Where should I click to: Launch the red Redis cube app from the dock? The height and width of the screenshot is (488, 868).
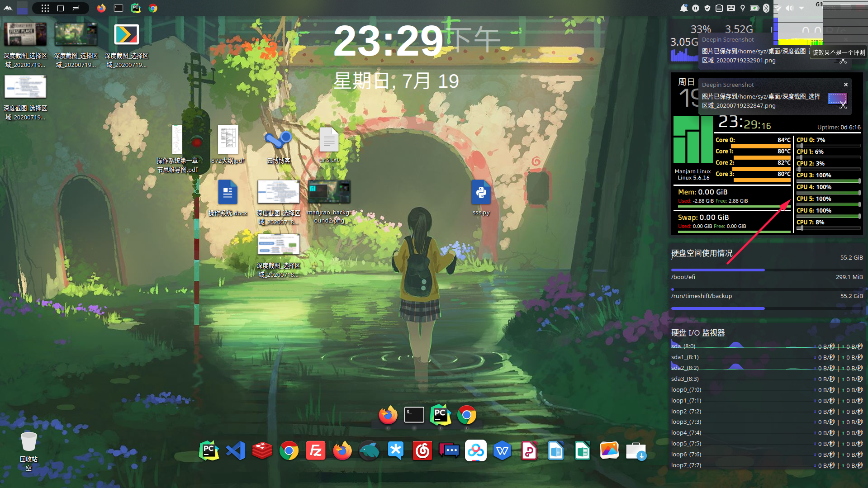pyautogui.click(x=262, y=450)
